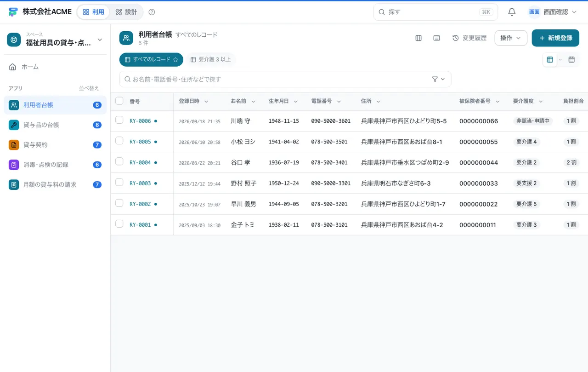588x372 pixels.
Task: Open the 画面確認 user menu
Action: click(x=553, y=12)
